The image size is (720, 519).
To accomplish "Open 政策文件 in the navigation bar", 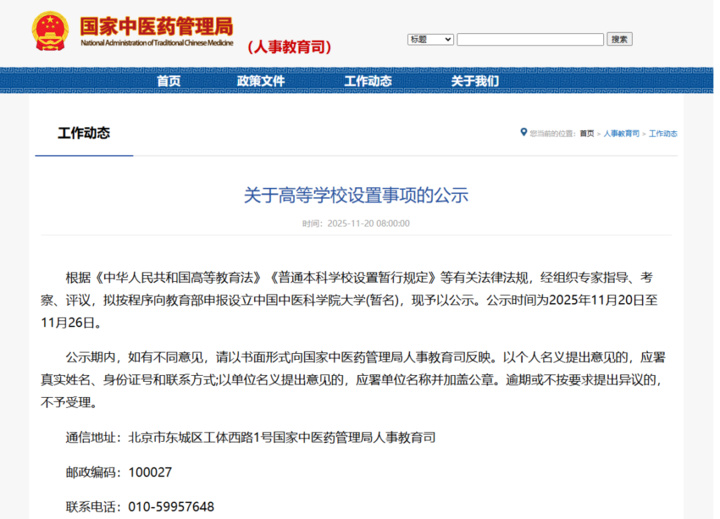I will point(261,81).
